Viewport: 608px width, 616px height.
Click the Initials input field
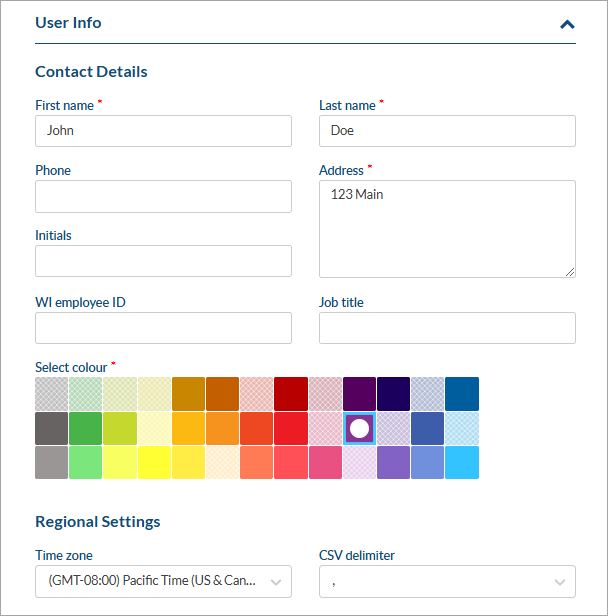point(163,261)
